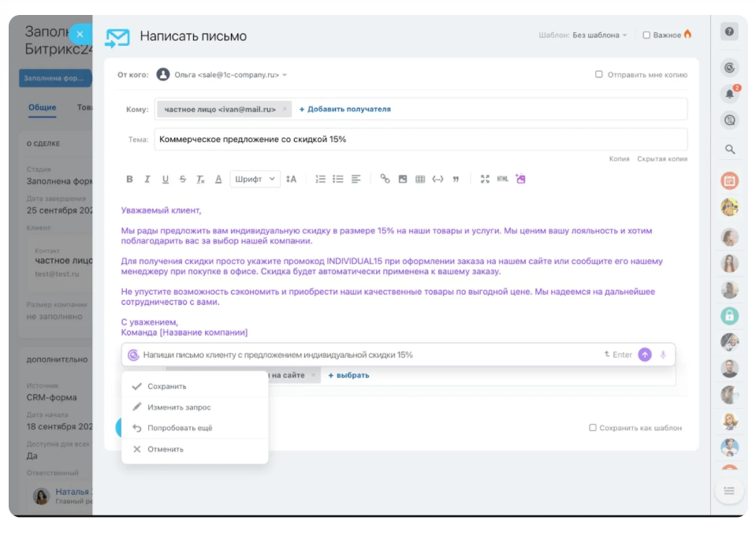Viewport: 756px width, 535px height.
Task: Enable the "Важное" checkbox
Action: coord(646,35)
